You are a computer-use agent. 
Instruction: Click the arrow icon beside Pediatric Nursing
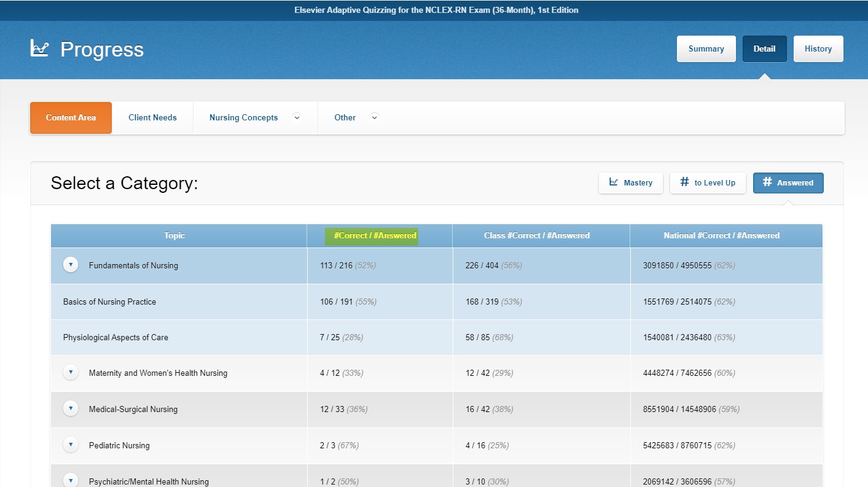70,444
